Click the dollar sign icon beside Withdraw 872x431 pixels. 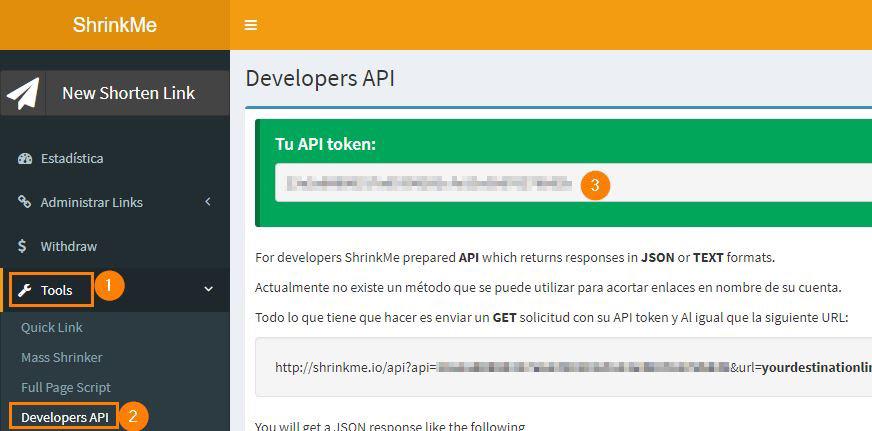point(22,246)
